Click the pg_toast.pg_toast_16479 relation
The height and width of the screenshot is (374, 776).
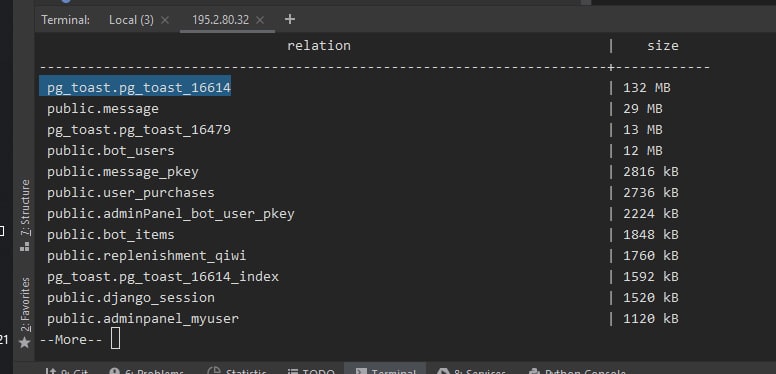tap(139, 130)
